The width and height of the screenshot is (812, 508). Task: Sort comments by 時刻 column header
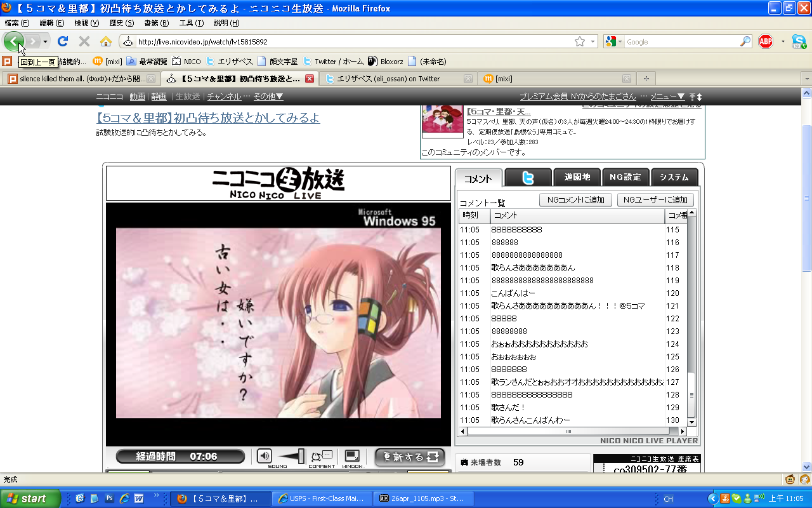475,216
